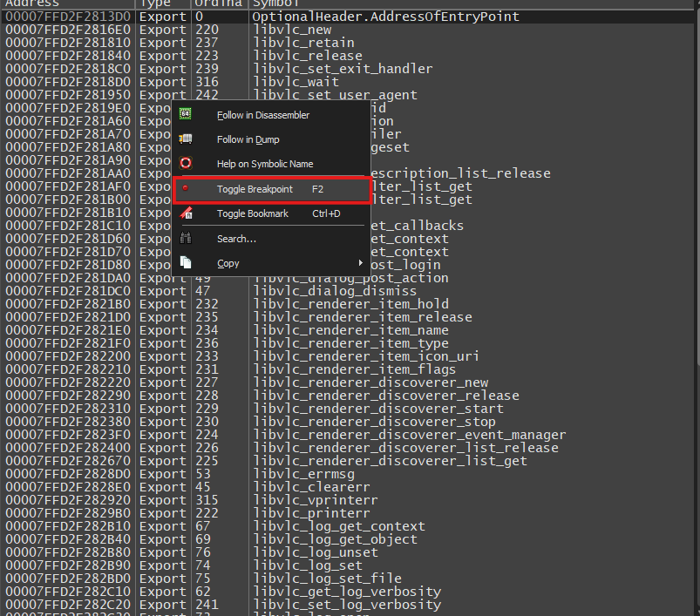Image resolution: width=700 pixels, height=616 pixels.
Task: Select the libvlc_set_user_agent symbol
Action: pos(335,95)
